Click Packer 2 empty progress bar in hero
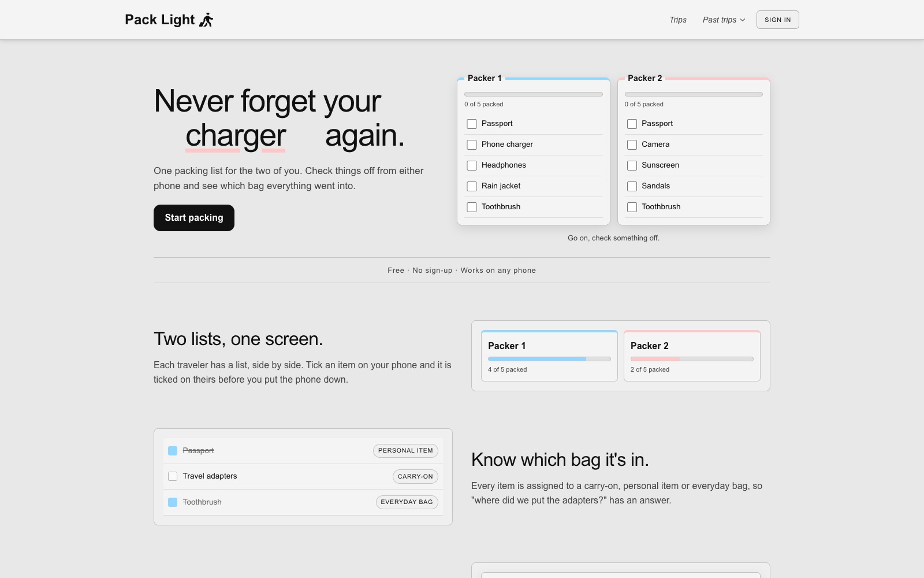Screen dimensions: 924x578 pos(694,94)
